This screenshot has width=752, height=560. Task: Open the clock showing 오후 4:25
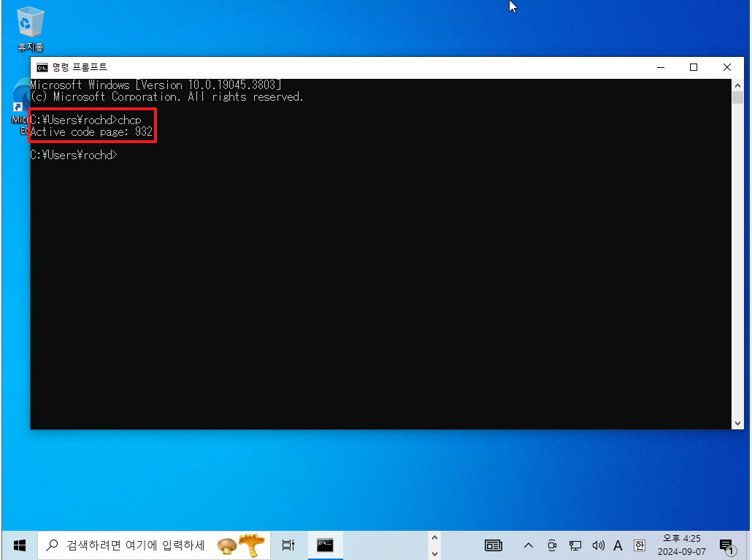681,545
